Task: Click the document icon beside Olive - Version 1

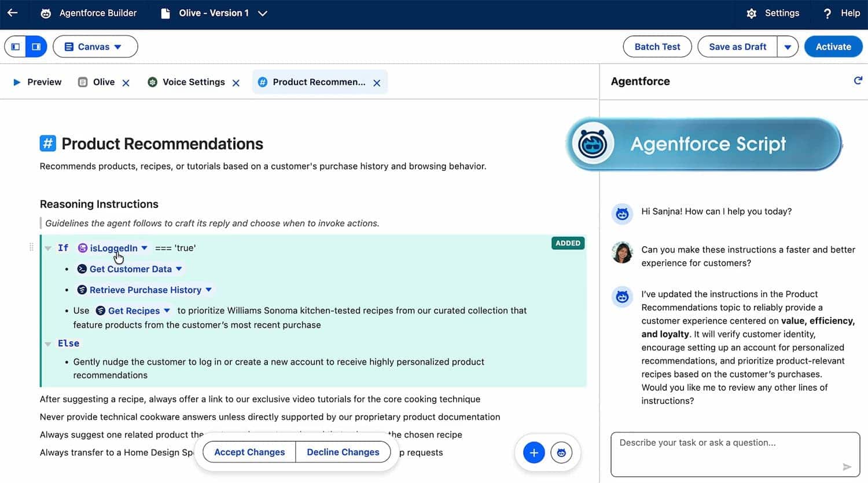Action: [x=165, y=13]
